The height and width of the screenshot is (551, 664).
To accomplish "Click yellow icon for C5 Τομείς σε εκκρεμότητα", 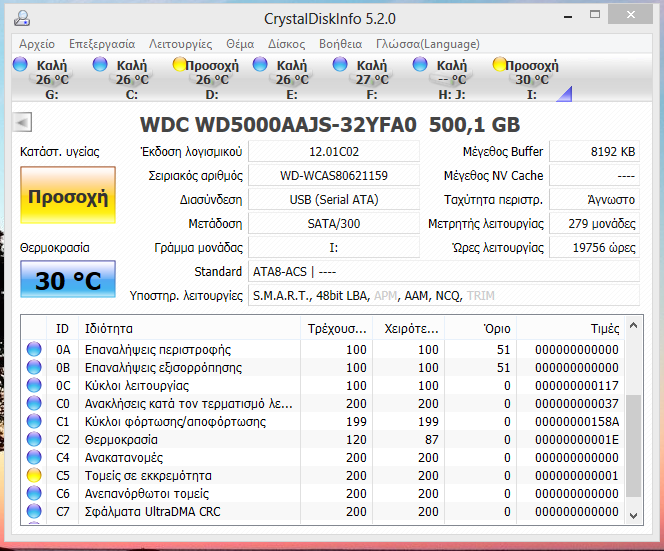I will [34, 475].
